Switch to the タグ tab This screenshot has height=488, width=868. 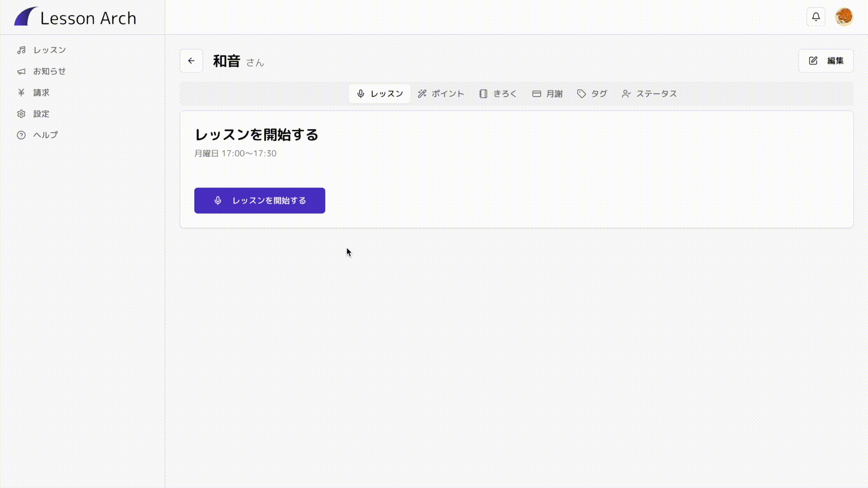click(x=592, y=94)
